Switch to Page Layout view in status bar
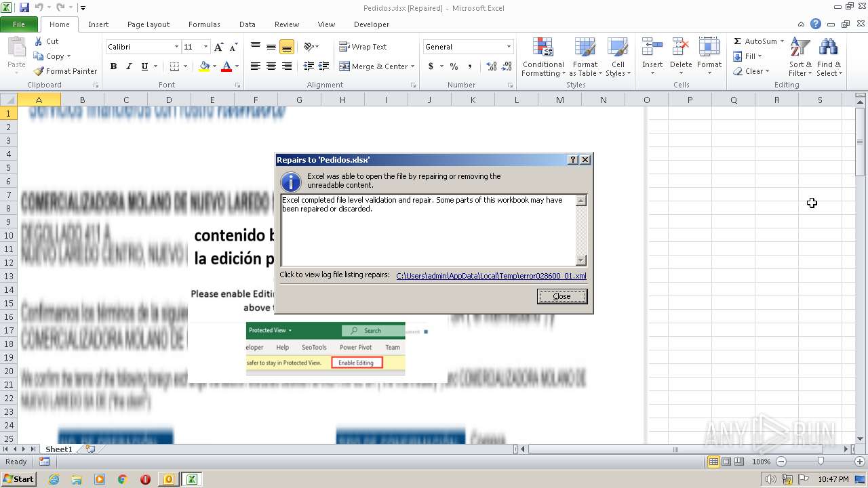Image resolution: width=868 pixels, height=488 pixels. pos(726,462)
